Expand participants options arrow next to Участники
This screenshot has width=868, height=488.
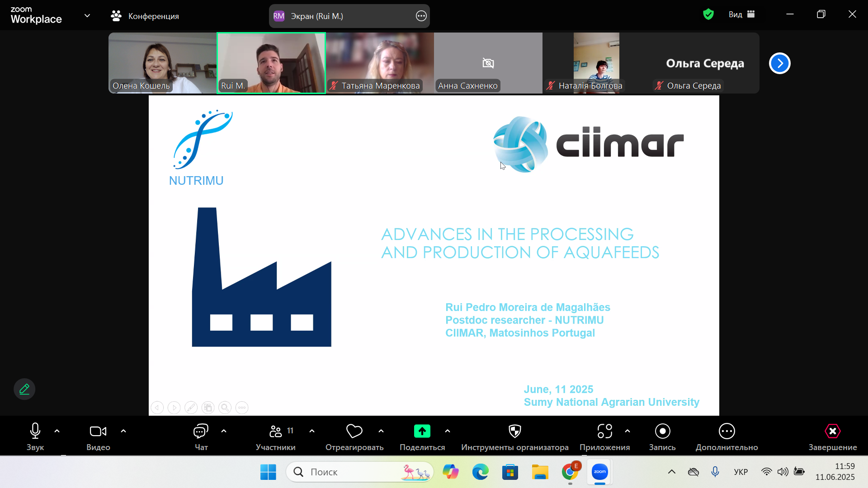[x=312, y=431]
